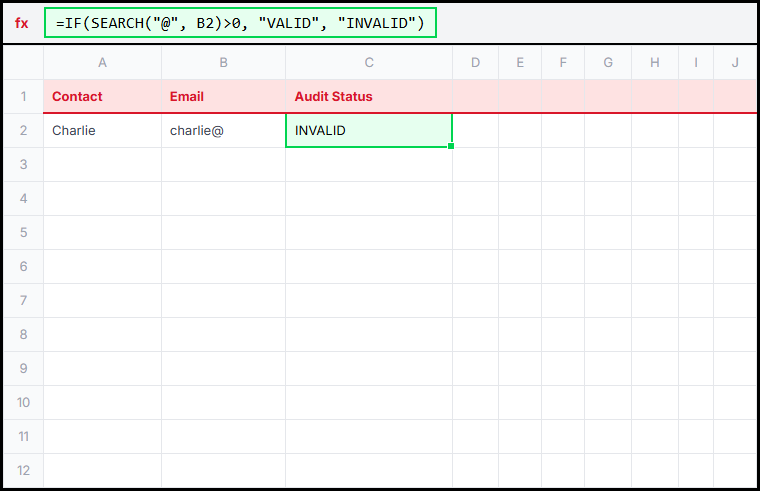The image size is (760, 491).
Task: Select the cell containing Charlie
Action: 102,130
